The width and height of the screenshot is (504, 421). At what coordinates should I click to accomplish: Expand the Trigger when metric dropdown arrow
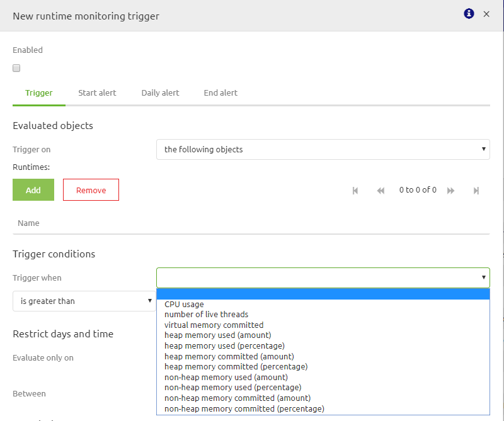pyautogui.click(x=483, y=278)
